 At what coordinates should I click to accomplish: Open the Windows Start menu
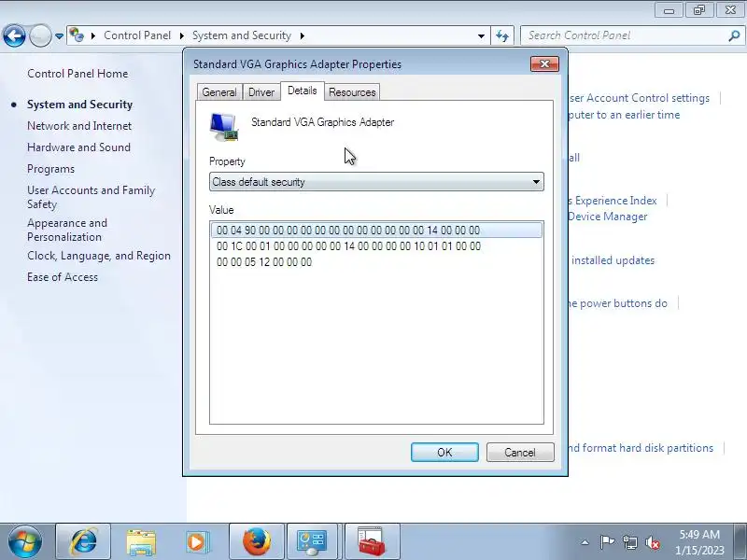(x=25, y=542)
